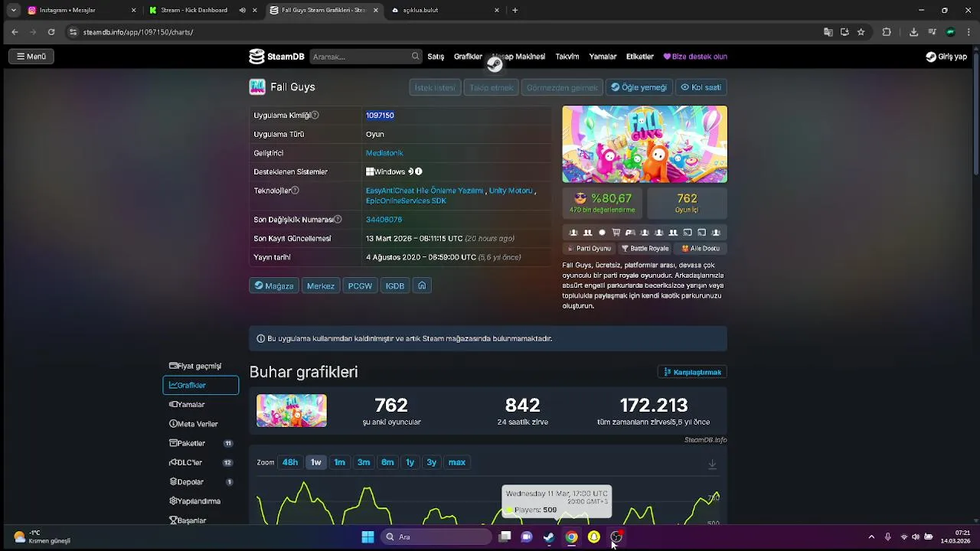Select the 48h zoom range
The image size is (980, 551).
[x=290, y=462]
